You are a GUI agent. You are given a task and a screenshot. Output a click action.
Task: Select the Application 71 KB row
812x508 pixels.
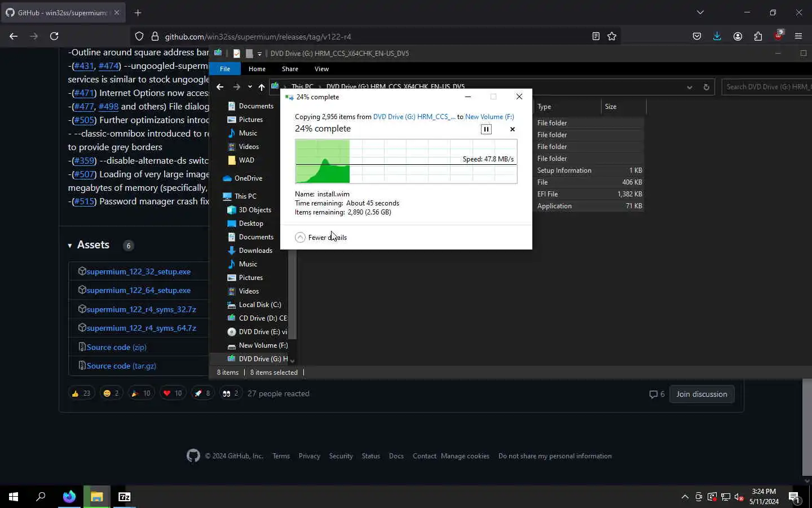[x=589, y=206]
